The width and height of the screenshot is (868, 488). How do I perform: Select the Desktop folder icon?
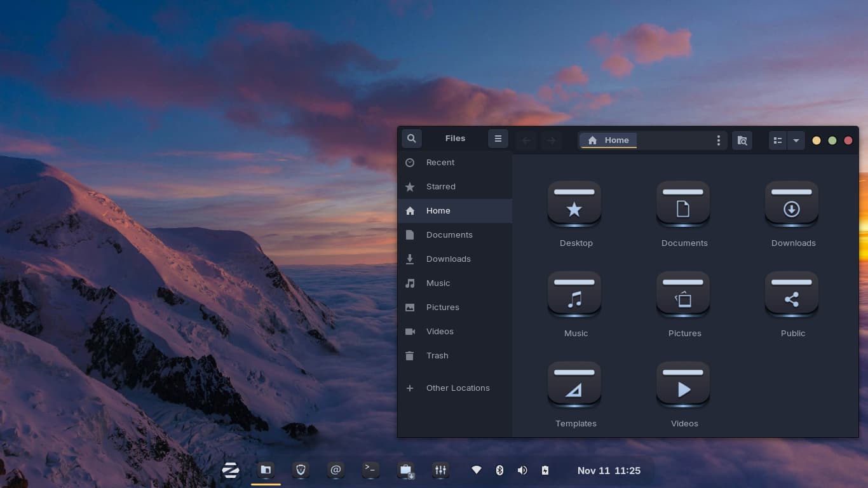(574, 205)
